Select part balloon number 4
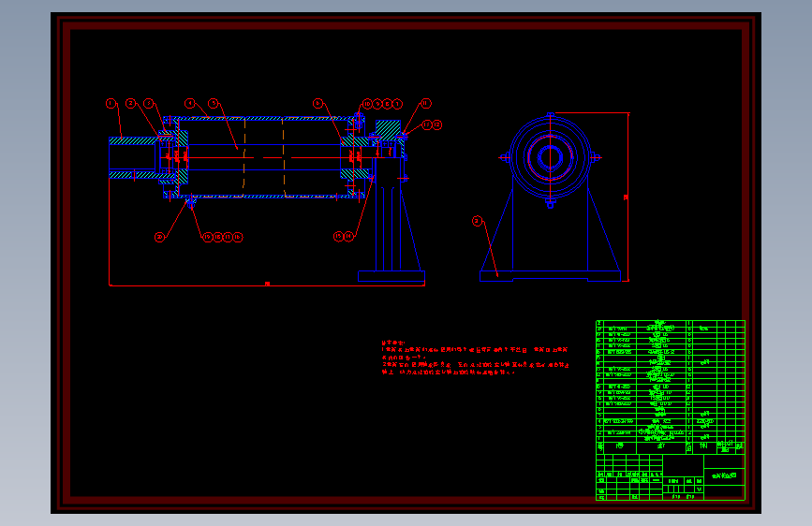This screenshot has height=526, width=812. click(190, 104)
